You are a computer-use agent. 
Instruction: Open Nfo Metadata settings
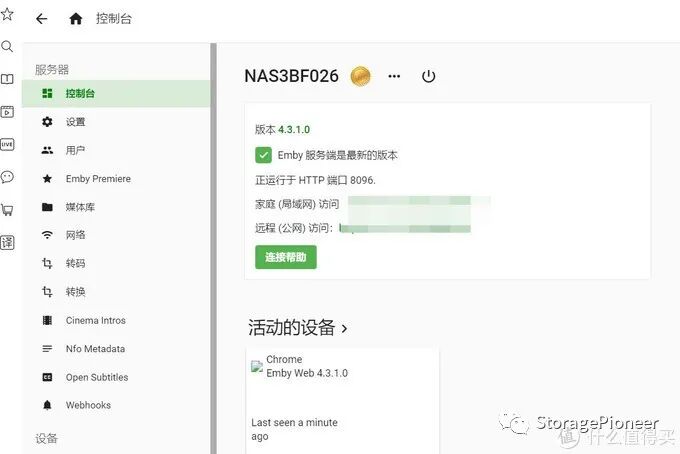[x=116, y=349]
